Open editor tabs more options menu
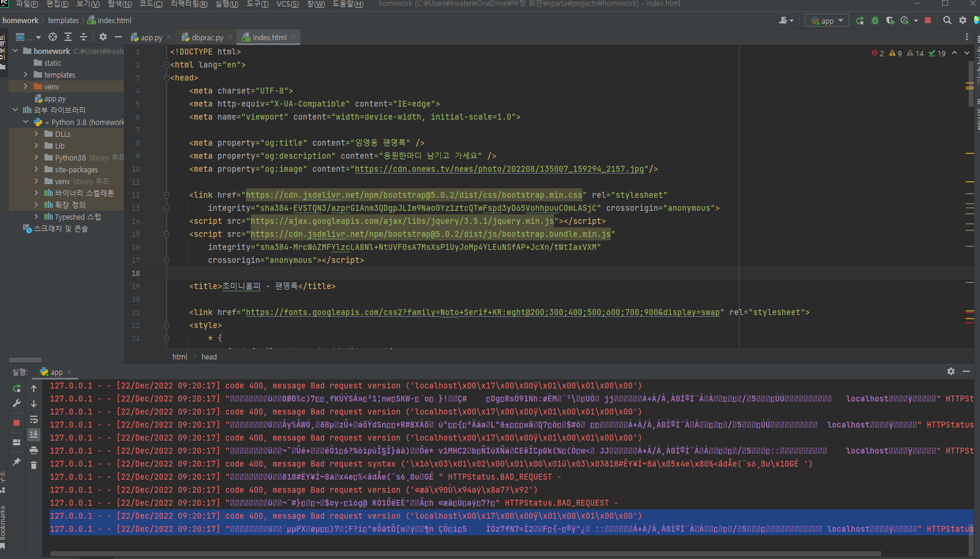Viewport: 980px width, 559px height. (x=967, y=37)
